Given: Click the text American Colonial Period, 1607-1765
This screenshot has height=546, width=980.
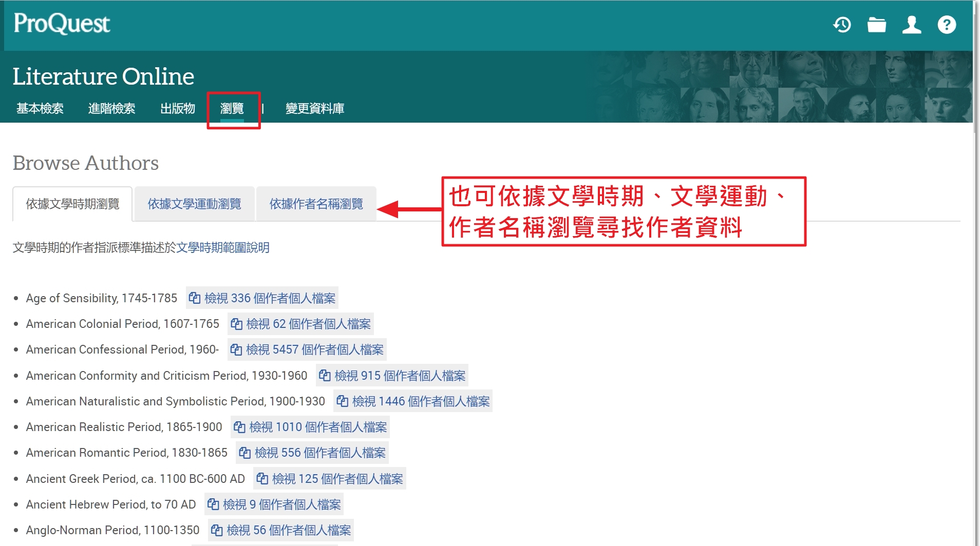Looking at the screenshot, I should (123, 324).
